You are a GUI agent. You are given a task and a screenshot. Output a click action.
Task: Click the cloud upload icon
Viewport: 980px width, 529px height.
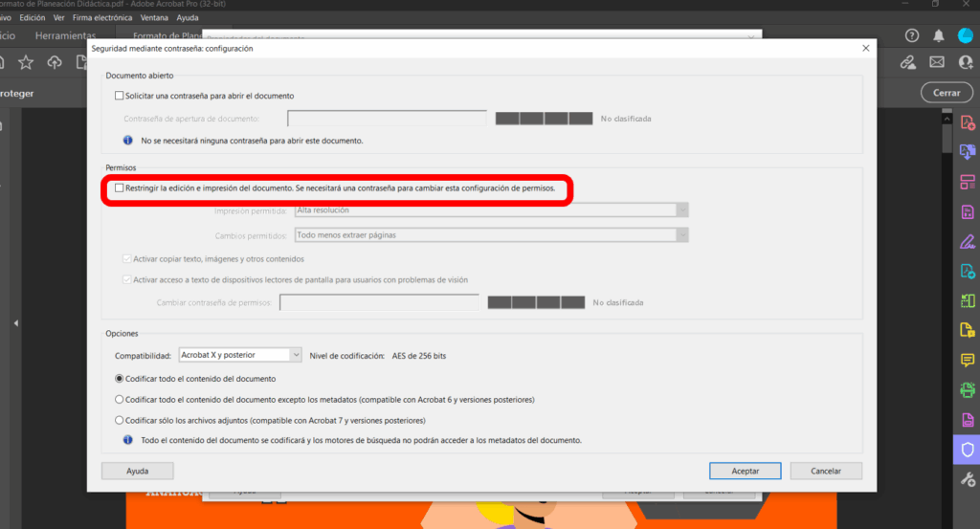coord(55,62)
